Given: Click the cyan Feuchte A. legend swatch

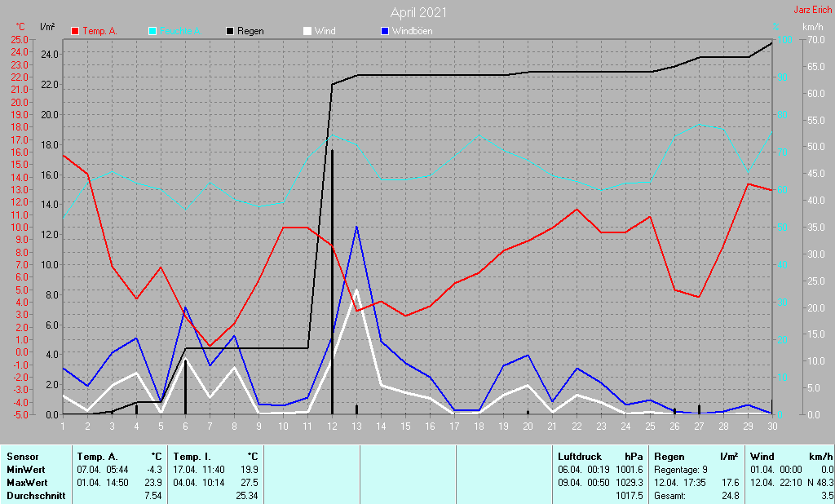Looking at the screenshot, I should tap(152, 31).
